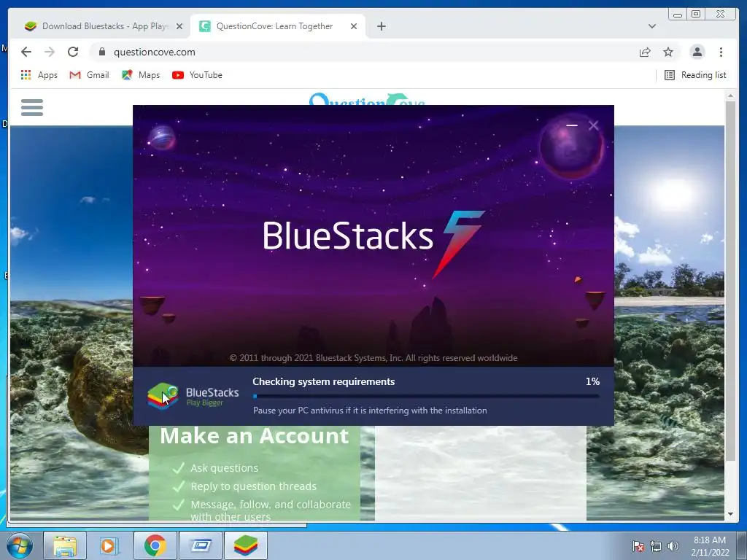Open the Apps bookmark shortcut
The height and width of the screenshot is (560, 747).
coord(39,75)
